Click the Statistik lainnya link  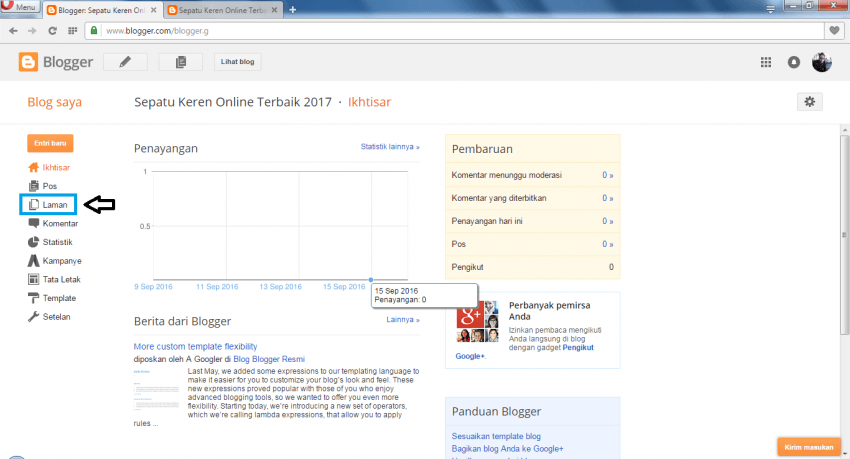click(390, 147)
